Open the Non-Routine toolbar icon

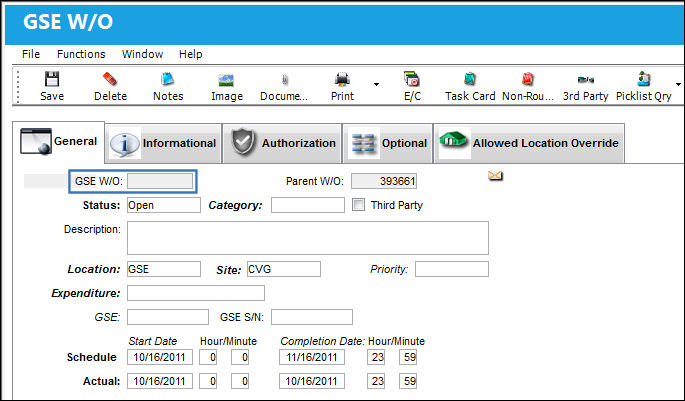click(x=528, y=80)
